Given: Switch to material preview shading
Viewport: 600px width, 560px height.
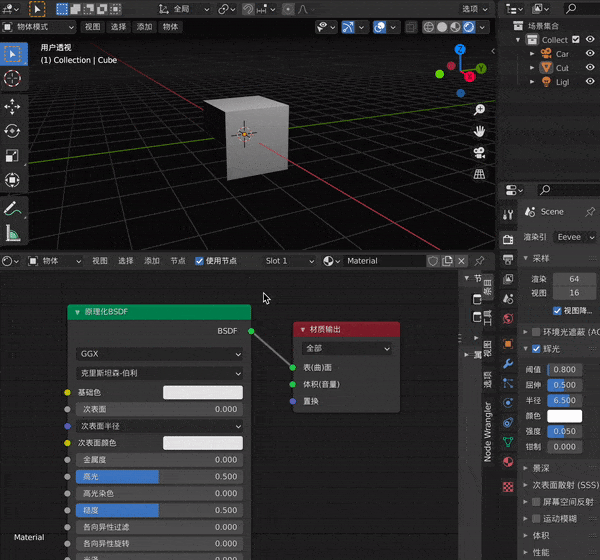Looking at the screenshot, I should pyautogui.click(x=455, y=27).
